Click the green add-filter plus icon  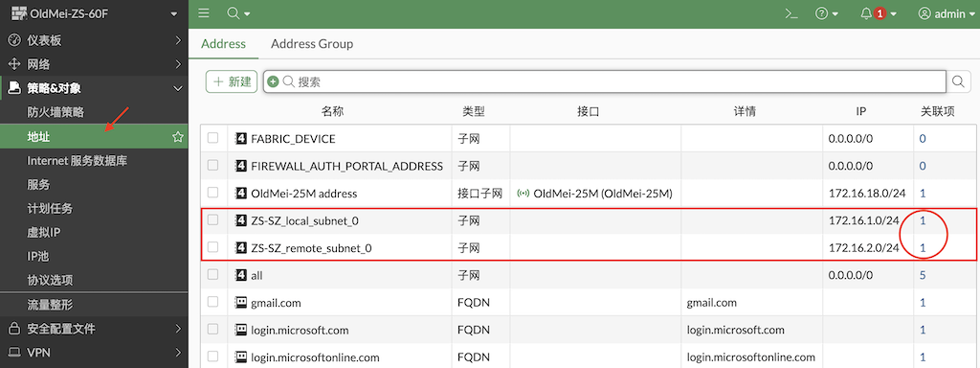click(x=273, y=82)
